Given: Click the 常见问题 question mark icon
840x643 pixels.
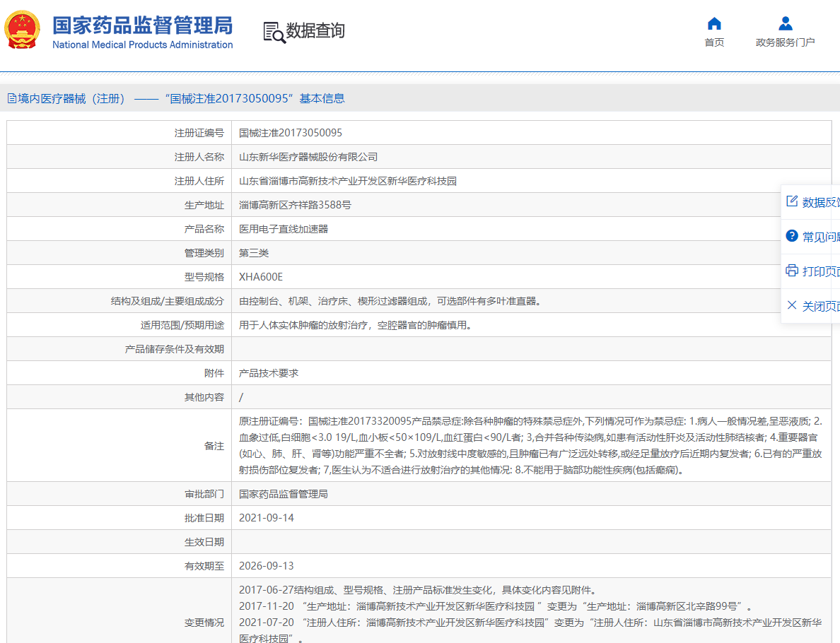Looking at the screenshot, I should pyautogui.click(x=792, y=236).
